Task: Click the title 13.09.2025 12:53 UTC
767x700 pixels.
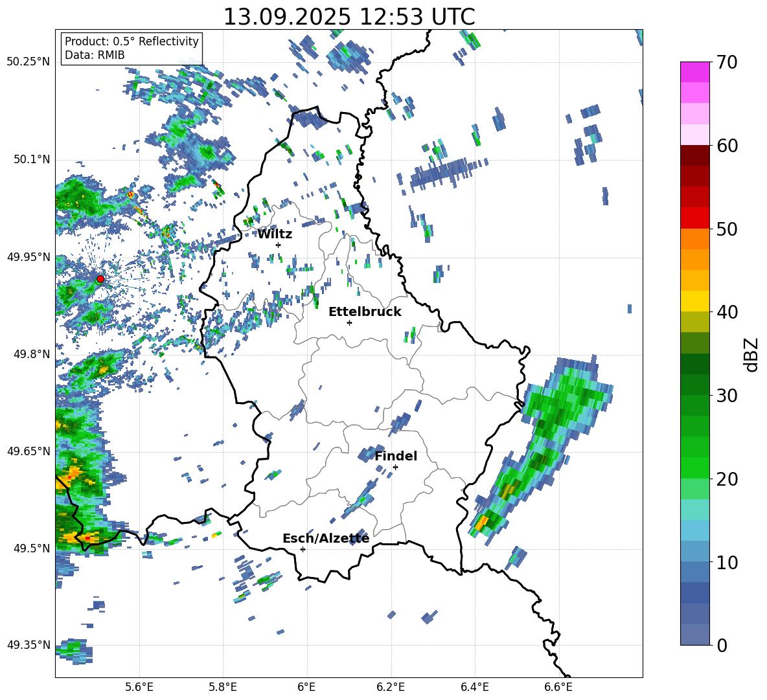Action: pos(349,17)
